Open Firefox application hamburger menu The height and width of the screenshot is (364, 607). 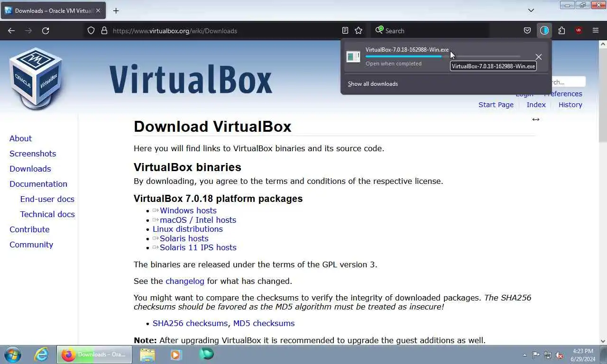pyautogui.click(x=596, y=30)
